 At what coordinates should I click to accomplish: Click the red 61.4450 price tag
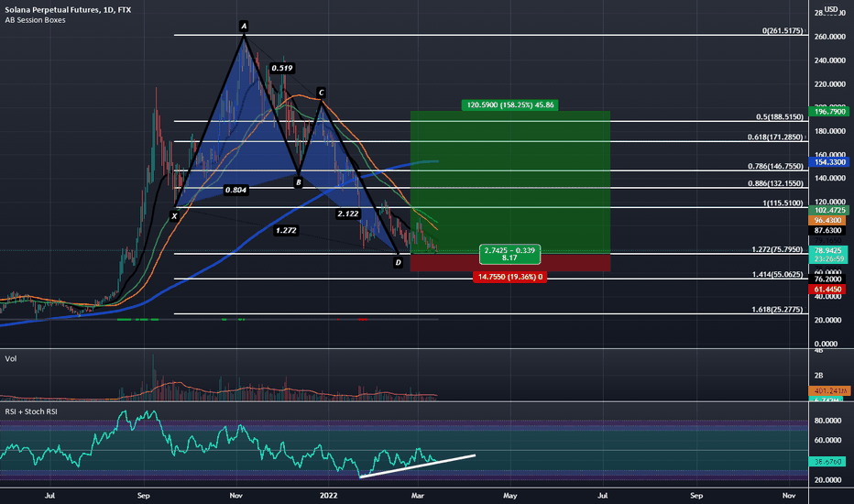point(827,290)
